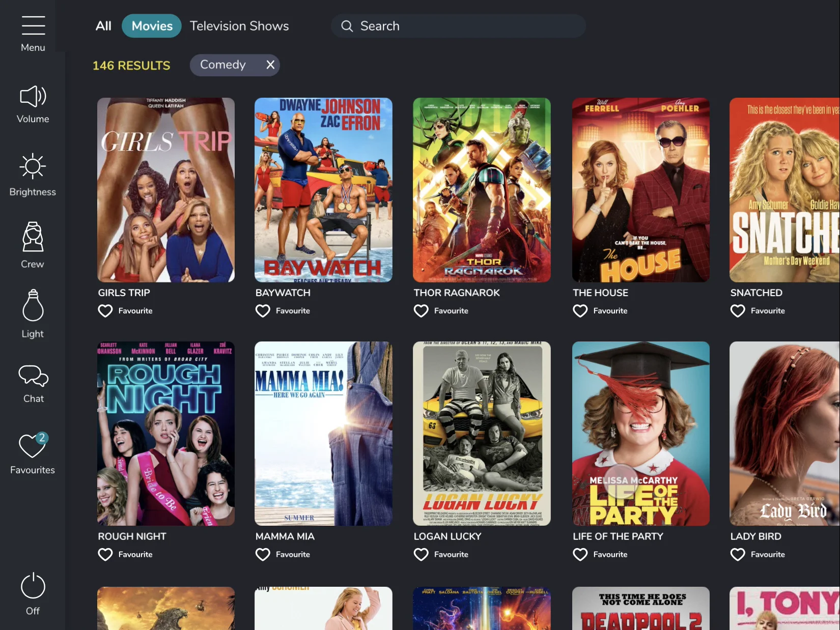840x630 pixels.
Task: Click into the Search field
Action: (458, 26)
